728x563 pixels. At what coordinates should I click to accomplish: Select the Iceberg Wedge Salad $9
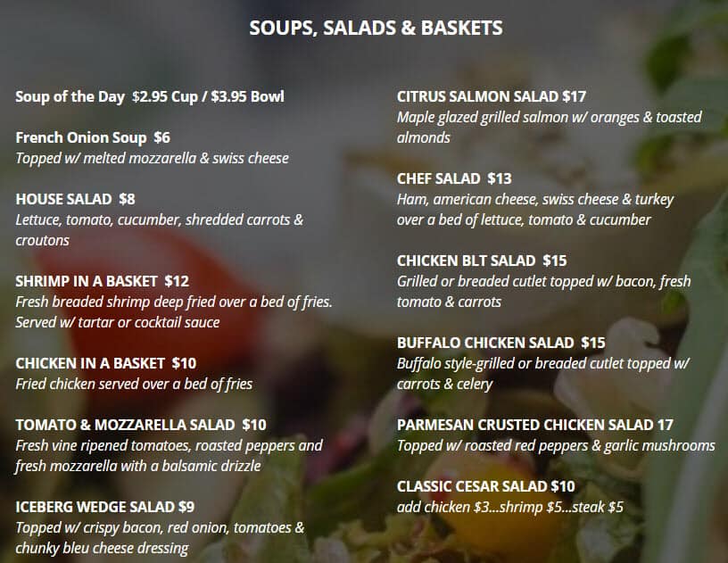(x=104, y=507)
